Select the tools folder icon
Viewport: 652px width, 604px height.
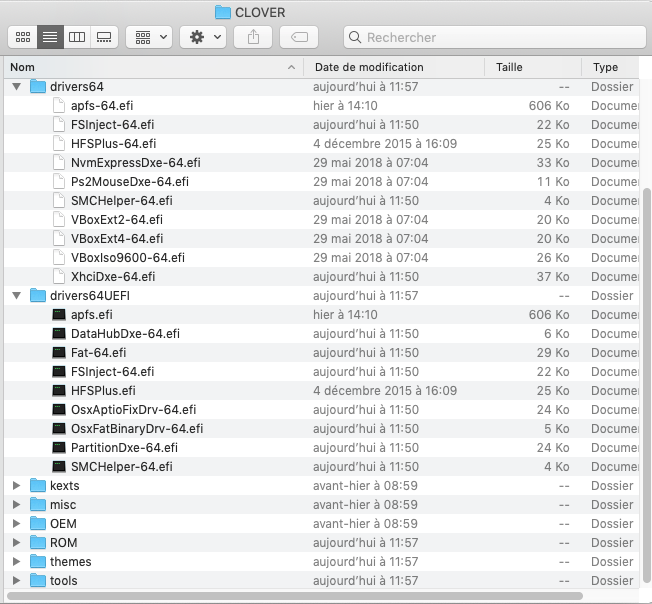[x=38, y=580]
